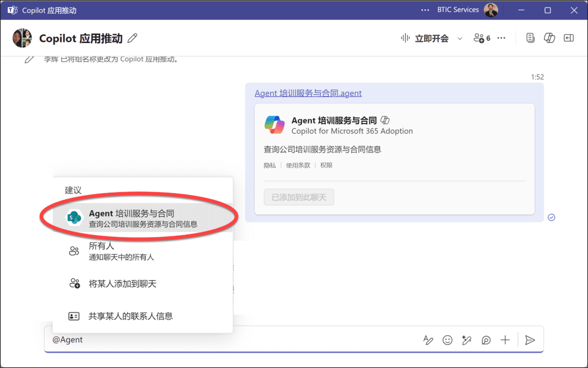Click the 建议 suggestions header
The width and height of the screenshot is (588, 368).
73,190
